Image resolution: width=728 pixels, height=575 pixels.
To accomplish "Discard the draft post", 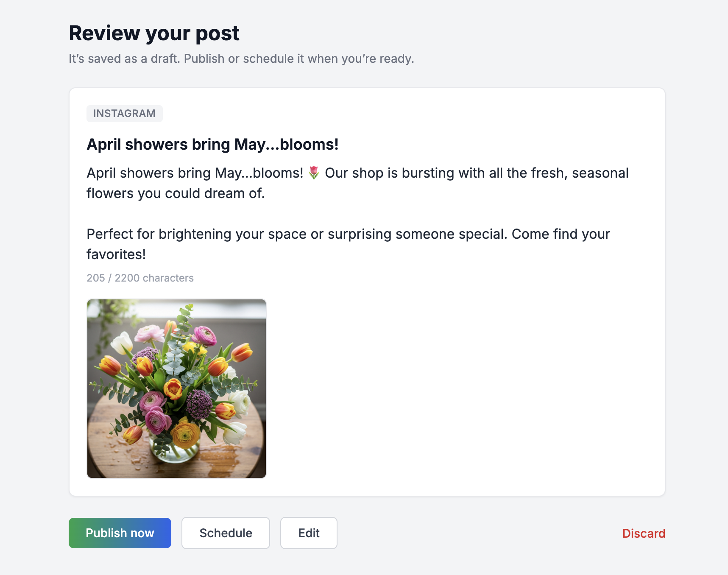I will 644,533.
